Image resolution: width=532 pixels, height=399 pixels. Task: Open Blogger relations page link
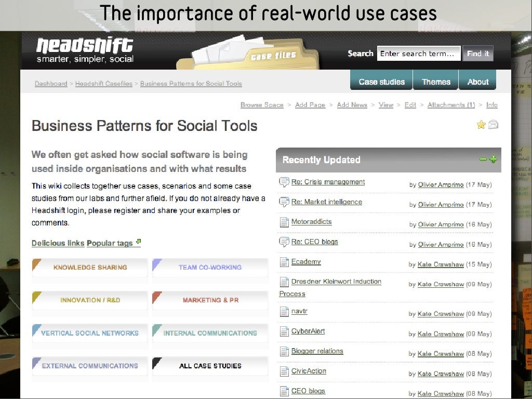point(317,351)
